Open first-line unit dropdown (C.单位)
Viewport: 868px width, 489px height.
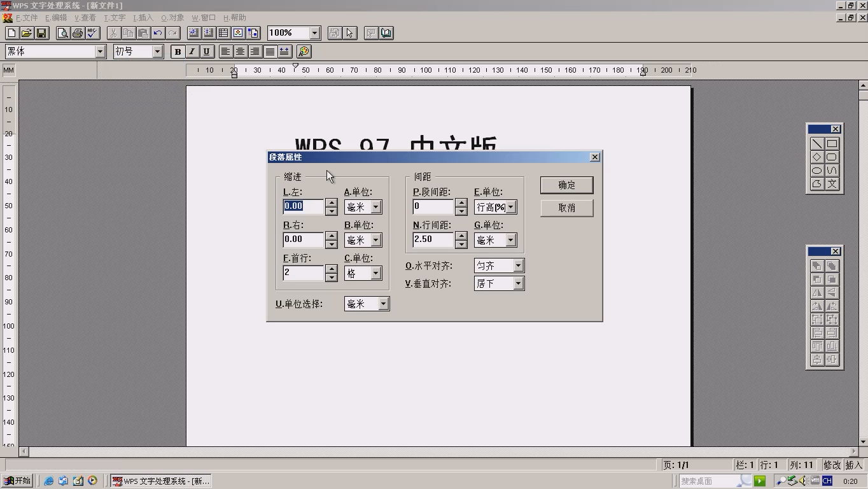click(375, 273)
